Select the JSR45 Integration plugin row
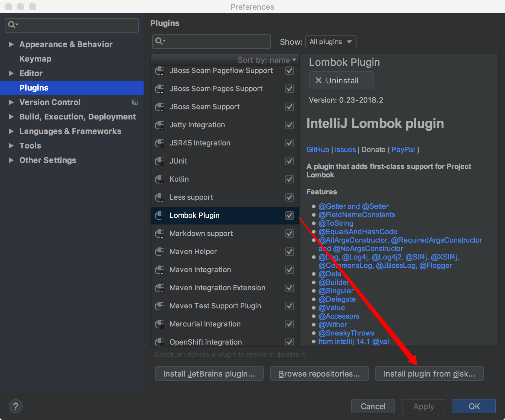Viewport: 505px width, 420px height. 225,143
